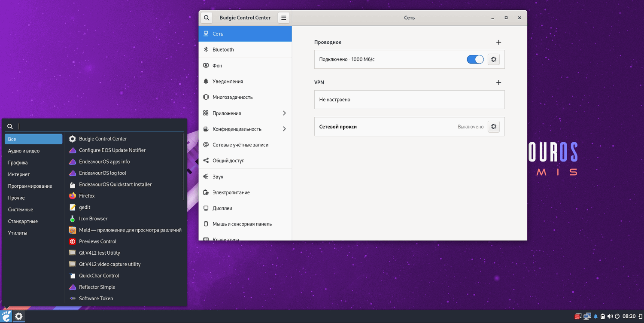The height and width of the screenshot is (323, 644).
Task: Open the volume control in tray
Action: [610, 317]
